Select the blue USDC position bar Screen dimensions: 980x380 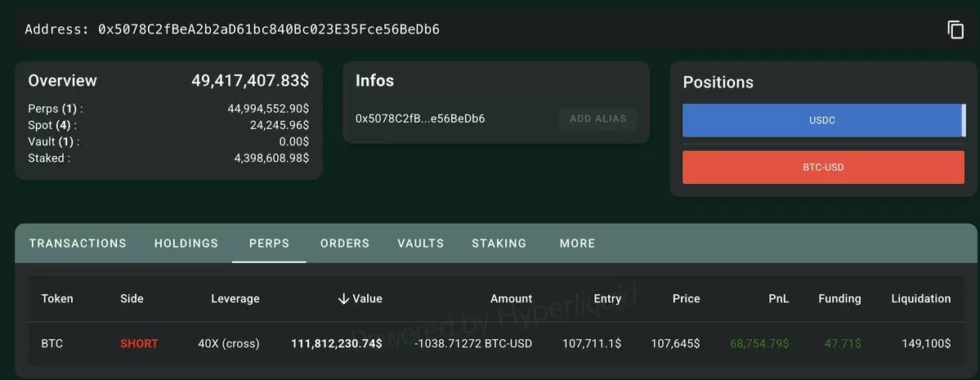pos(824,120)
